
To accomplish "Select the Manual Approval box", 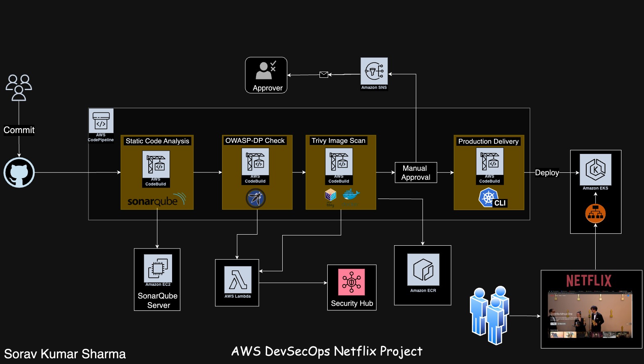I will 416,172.
